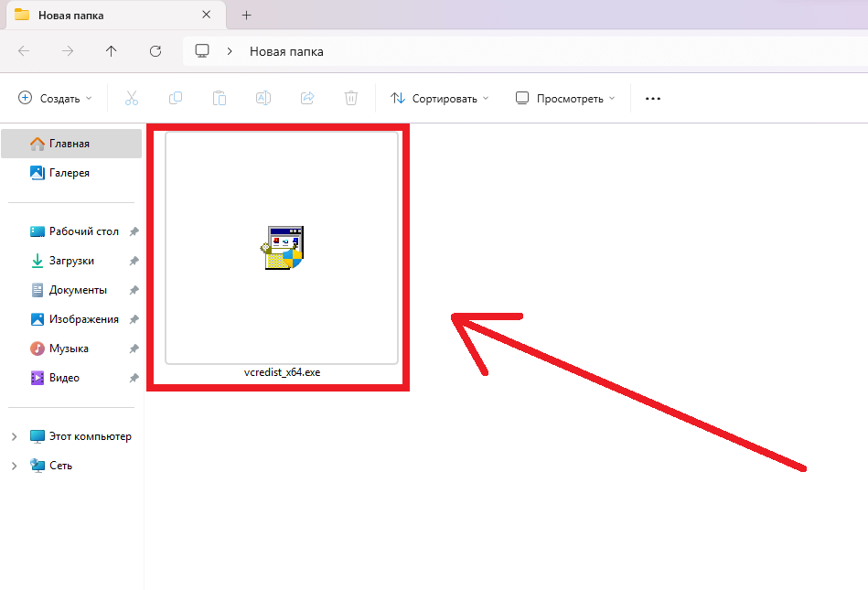Click pin icon beside Изображения
This screenshot has width=868, height=590.
[x=134, y=319]
